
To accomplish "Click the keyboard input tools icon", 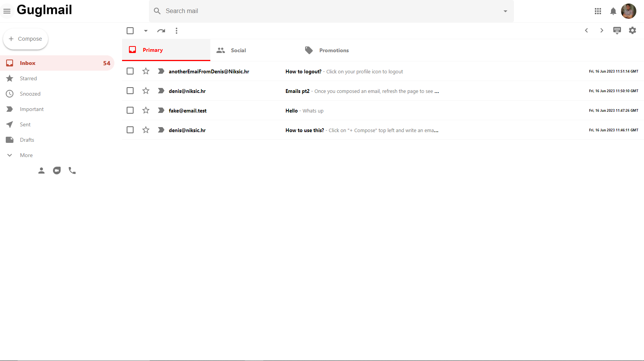I will (x=617, y=30).
